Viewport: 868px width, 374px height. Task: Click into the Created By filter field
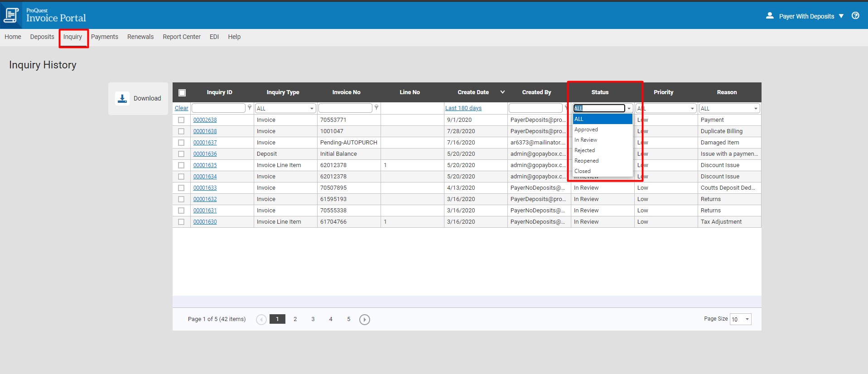click(x=535, y=108)
